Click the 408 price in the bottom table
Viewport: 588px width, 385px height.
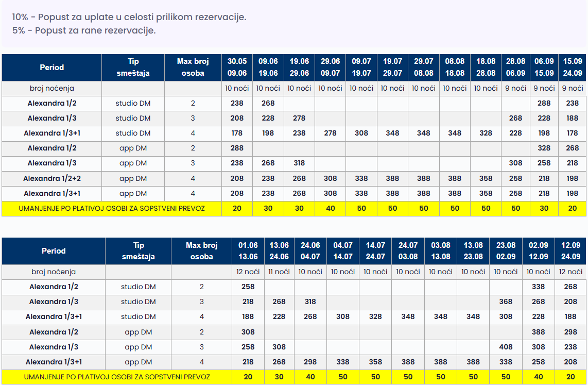(506, 347)
